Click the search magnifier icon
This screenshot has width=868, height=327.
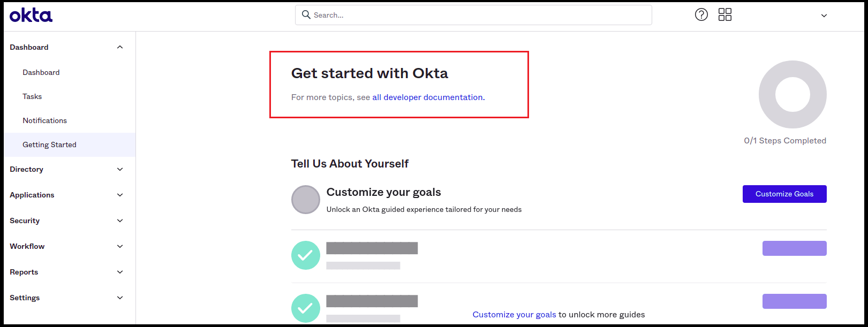tap(306, 14)
